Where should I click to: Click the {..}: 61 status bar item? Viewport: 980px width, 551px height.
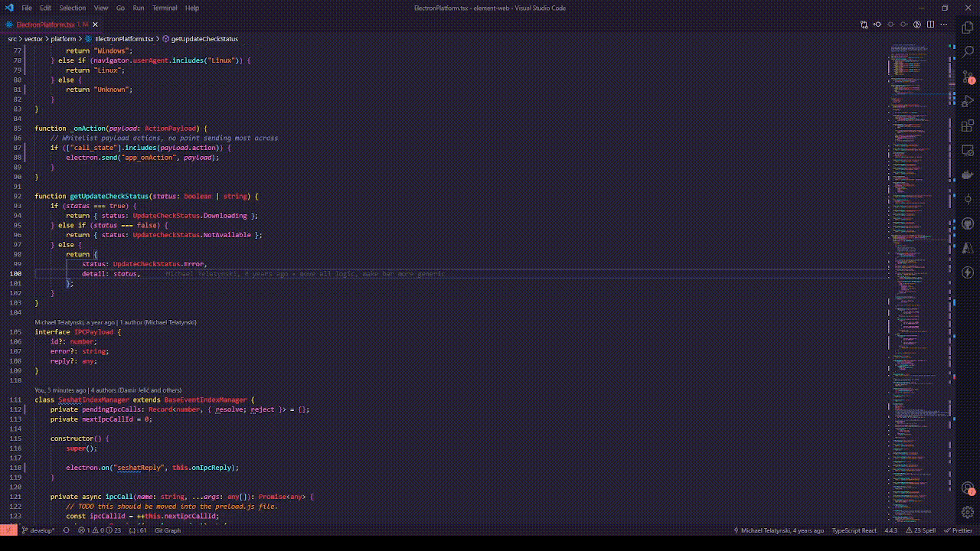coord(138,530)
